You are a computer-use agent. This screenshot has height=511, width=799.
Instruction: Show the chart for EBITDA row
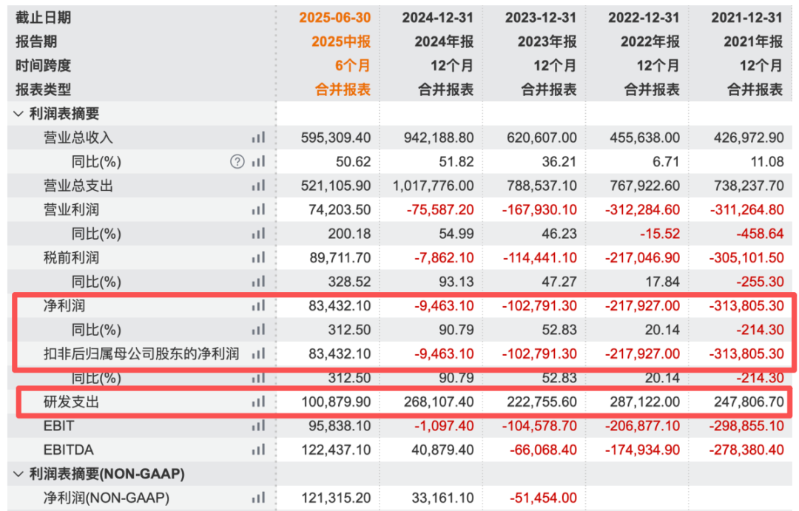point(259,449)
